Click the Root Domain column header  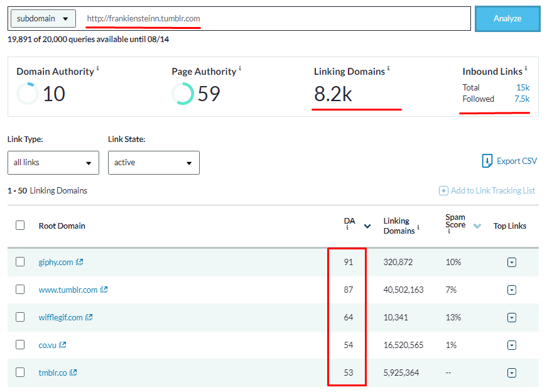(x=62, y=226)
